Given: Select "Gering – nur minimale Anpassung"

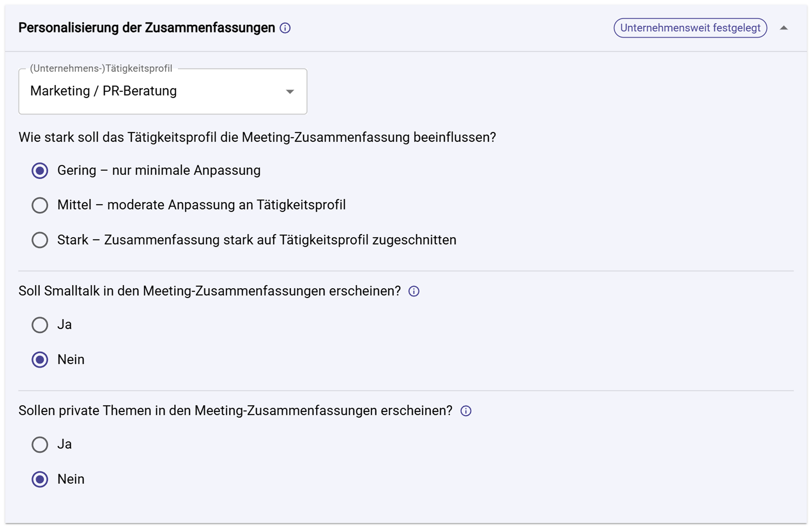Looking at the screenshot, I should 40,170.
